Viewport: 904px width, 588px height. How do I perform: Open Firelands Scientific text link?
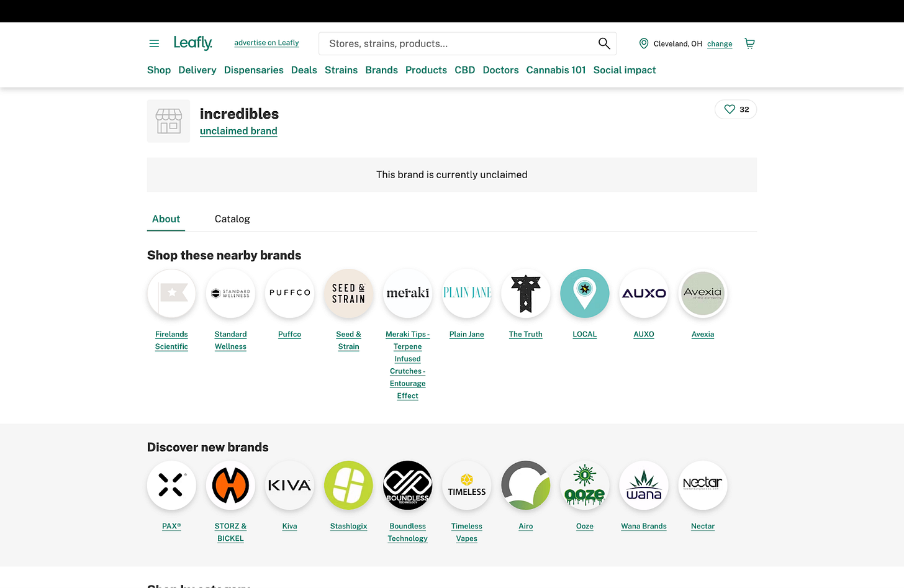[171, 340]
